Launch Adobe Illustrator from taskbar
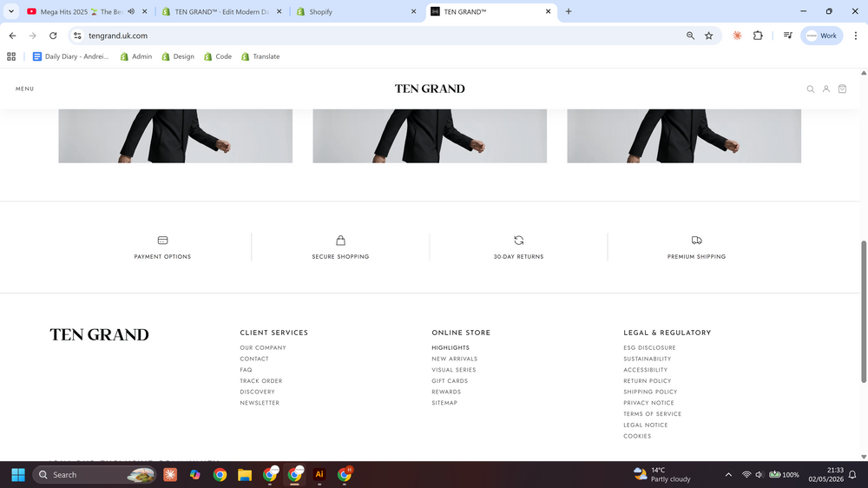 [x=319, y=474]
